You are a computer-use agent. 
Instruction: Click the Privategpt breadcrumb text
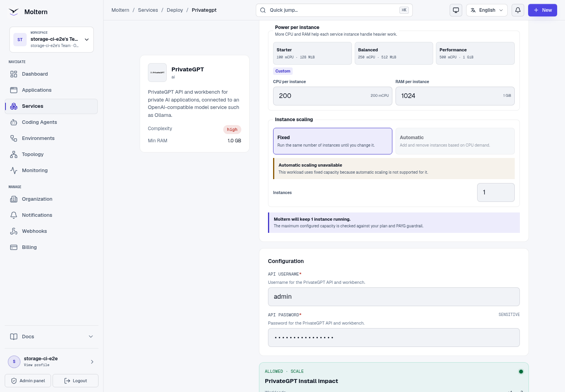tap(204, 10)
